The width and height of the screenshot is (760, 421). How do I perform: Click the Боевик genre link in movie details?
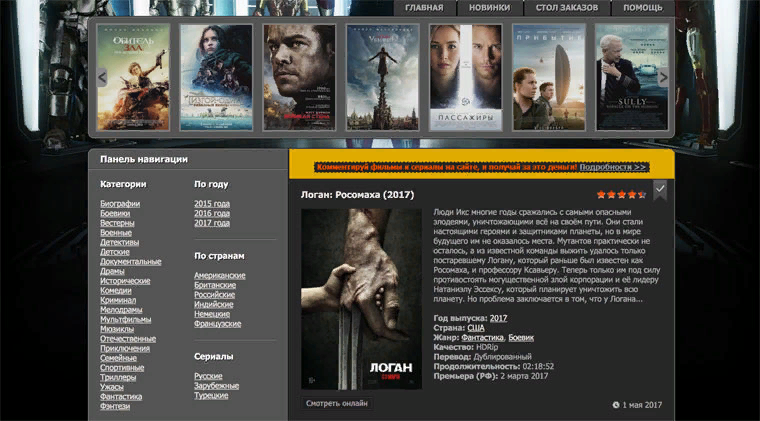click(x=521, y=338)
